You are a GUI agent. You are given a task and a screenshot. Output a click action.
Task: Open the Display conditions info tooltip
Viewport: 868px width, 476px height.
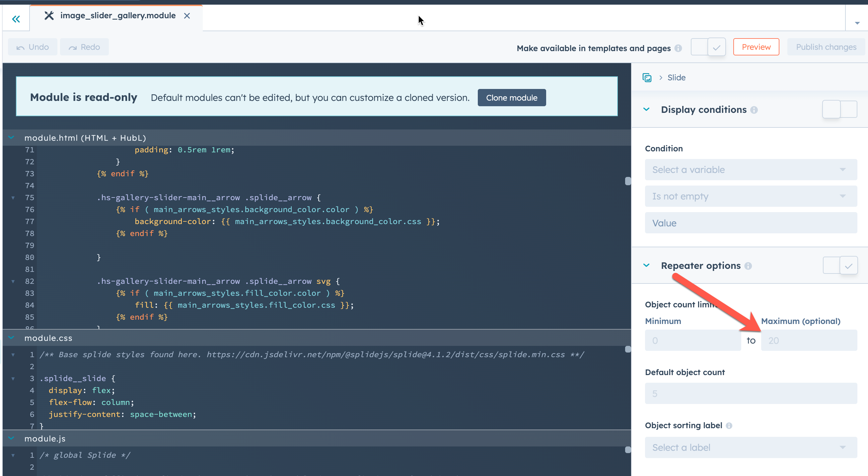(x=755, y=110)
